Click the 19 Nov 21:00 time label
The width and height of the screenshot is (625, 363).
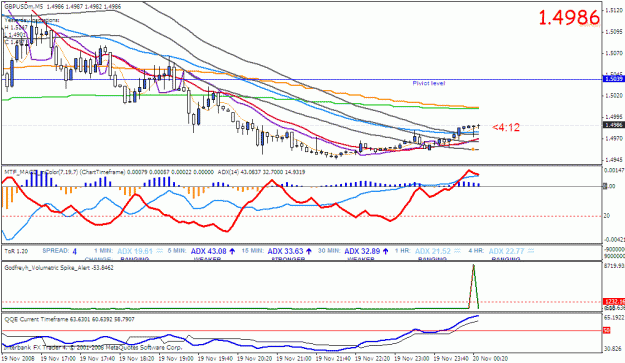point(294,358)
